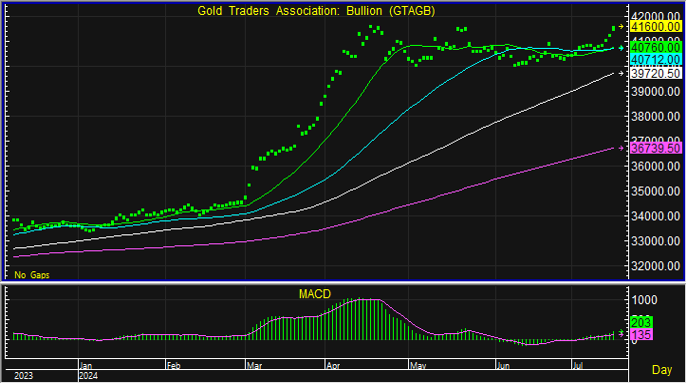
Task: Click the 39000.00 price axis label
Action: pos(655,92)
